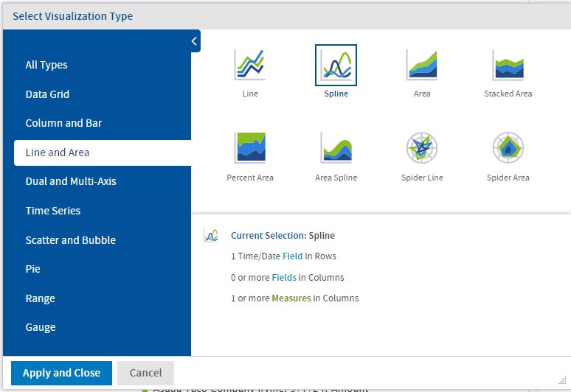Choose the Spider Area chart icon
The image size is (571, 392).
pyautogui.click(x=508, y=147)
